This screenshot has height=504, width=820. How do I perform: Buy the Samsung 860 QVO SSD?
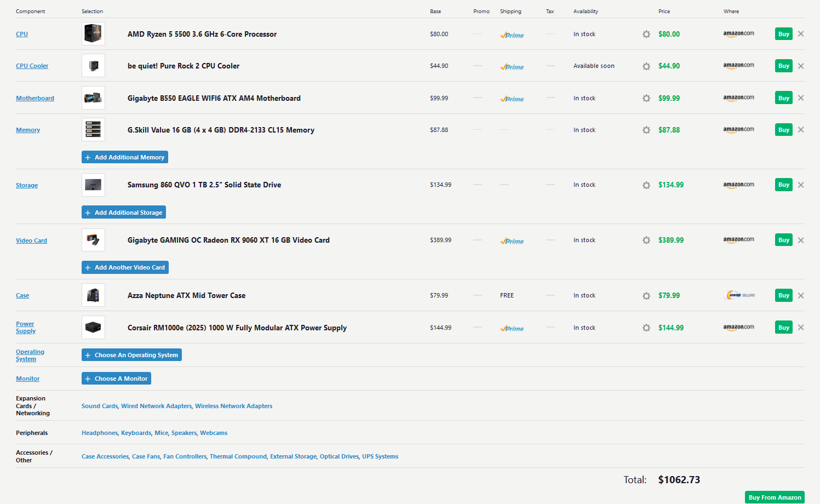click(x=784, y=185)
